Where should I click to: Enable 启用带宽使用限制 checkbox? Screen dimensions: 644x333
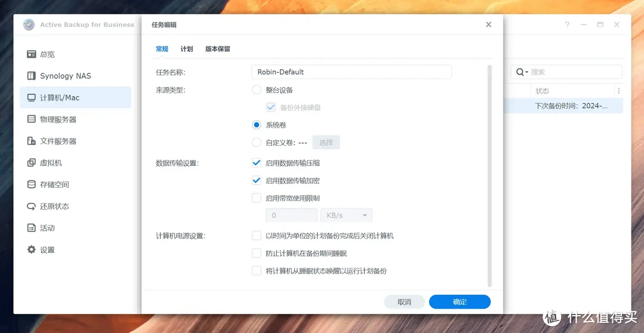click(256, 198)
